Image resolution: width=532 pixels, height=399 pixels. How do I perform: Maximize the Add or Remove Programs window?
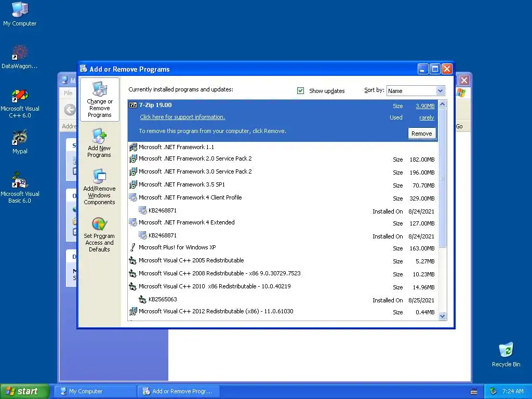[435, 69]
